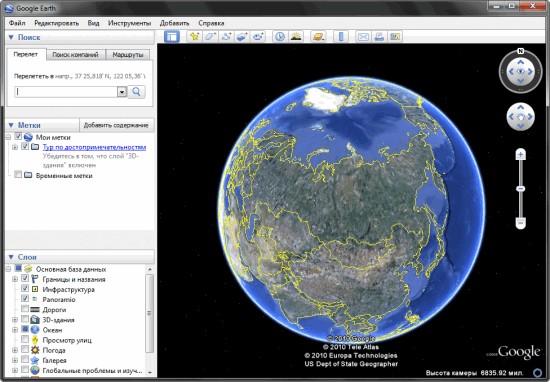Viewport: 550px width, 382px height.
Task: Click the streaming status ring icon
Action: coord(537,373)
